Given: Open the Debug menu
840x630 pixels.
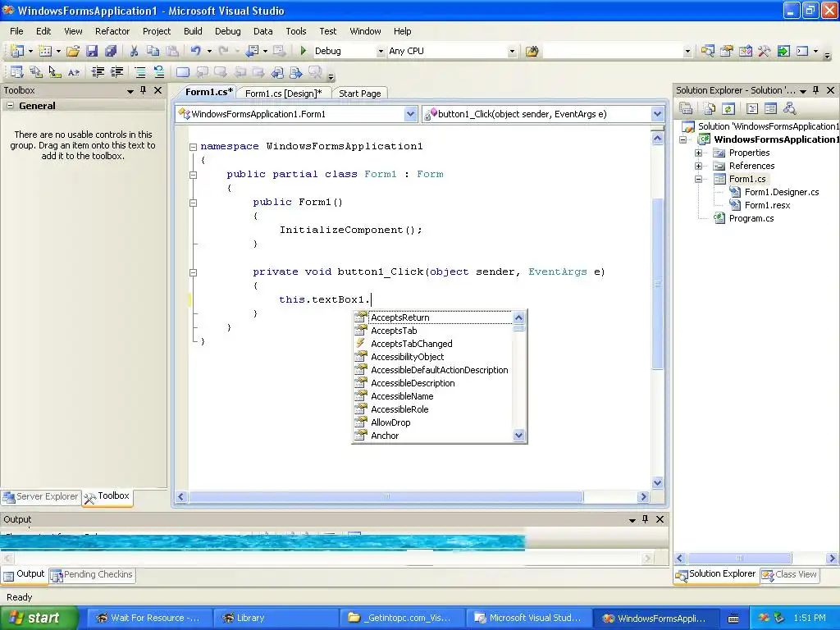Looking at the screenshot, I should pyautogui.click(x=228, y=31).
